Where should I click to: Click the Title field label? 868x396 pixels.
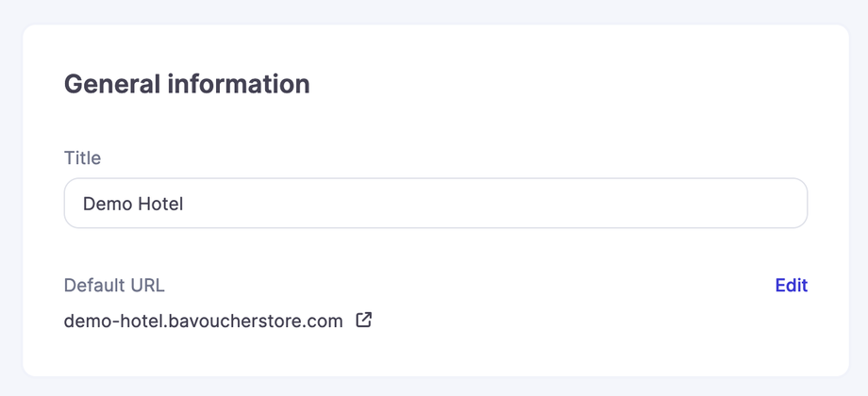pyautogui.click(x=82, y=158)
